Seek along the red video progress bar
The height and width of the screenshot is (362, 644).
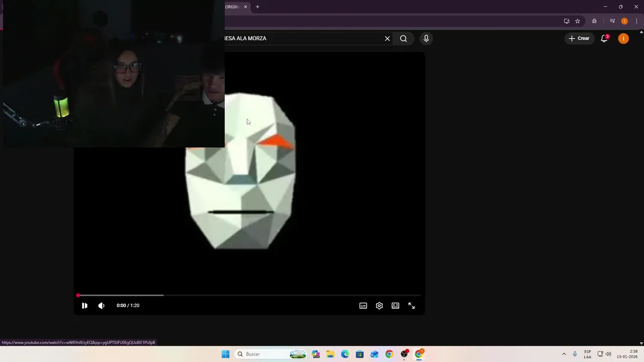click(x=249, y=296)
